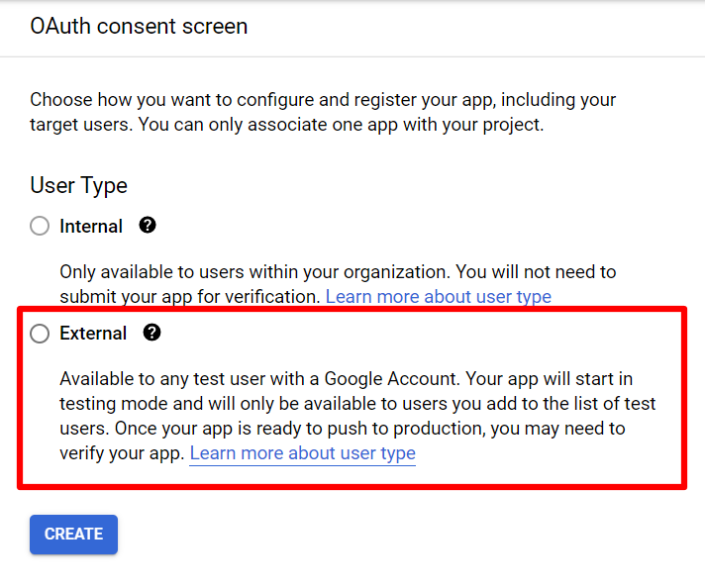Click the CREATE button
705x588 pixels.
pos(73,534)
